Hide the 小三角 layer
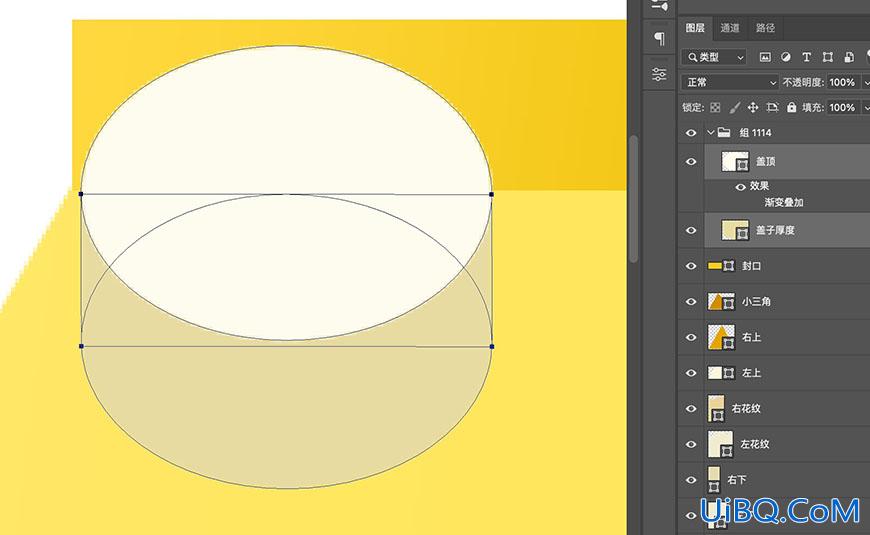 (691, 301)
